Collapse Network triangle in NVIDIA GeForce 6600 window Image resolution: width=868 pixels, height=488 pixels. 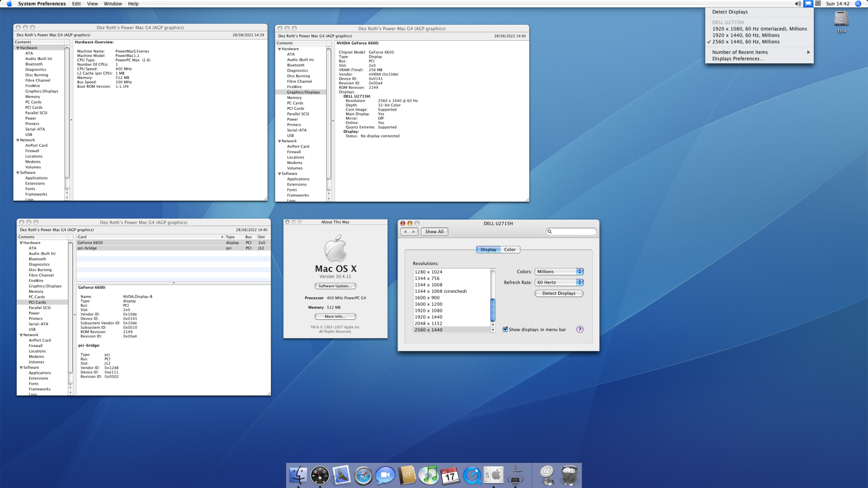pos(279,141)
